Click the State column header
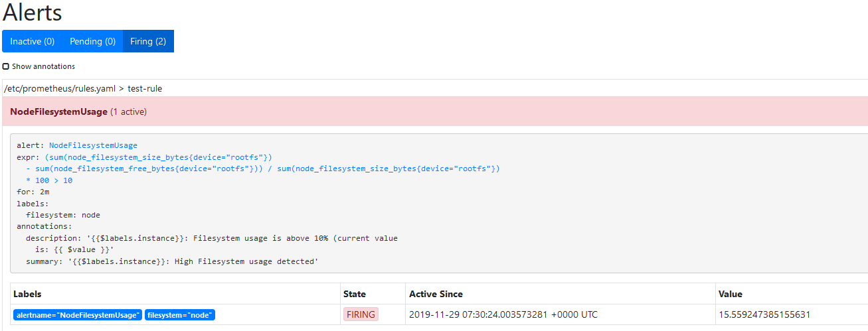The width and height of the screenshot is (868, 331). point(354,294)
